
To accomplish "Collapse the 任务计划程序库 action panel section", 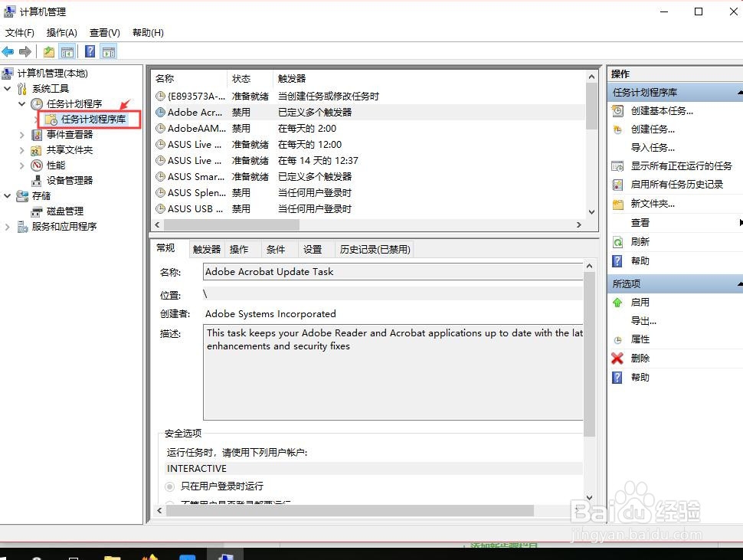I will pyautogui.click(x=738, y=91).
